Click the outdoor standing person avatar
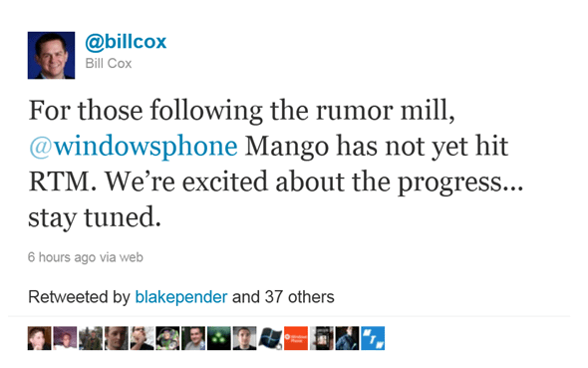The width and height of the screenshot is (588, 368). coord(91,338)
